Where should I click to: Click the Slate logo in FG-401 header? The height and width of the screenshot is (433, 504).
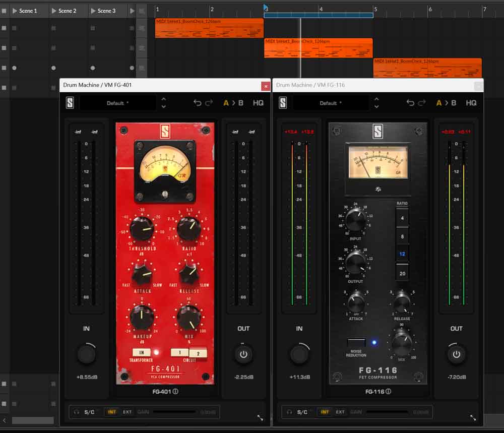[x=70, y=103]
